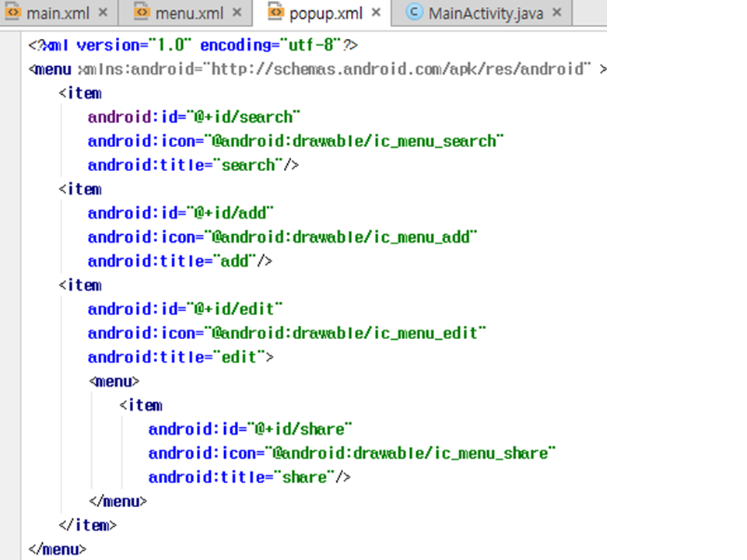This screenshot has width=747, height=560.
Task: Switch to the menu.xml tab
Action: (x=191, y=13)
